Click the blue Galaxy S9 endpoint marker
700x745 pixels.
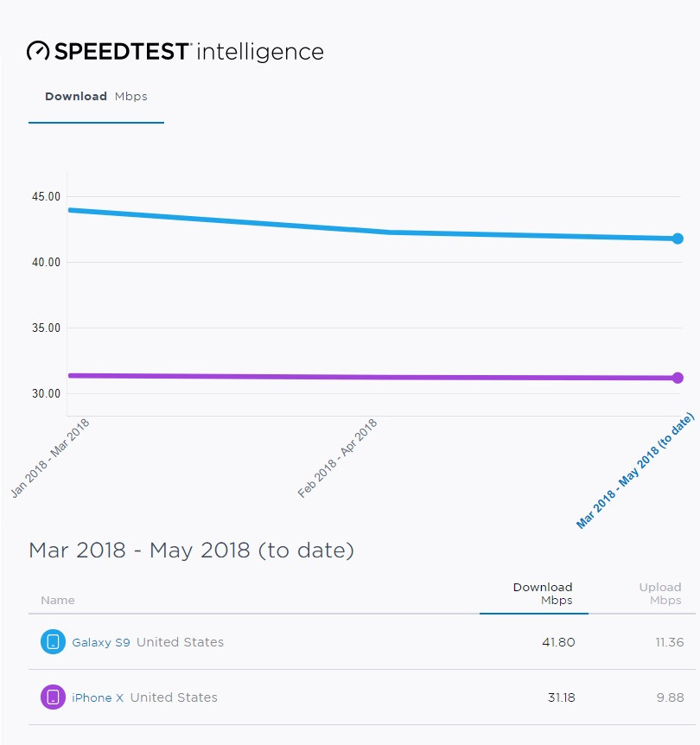pos(678,239)
